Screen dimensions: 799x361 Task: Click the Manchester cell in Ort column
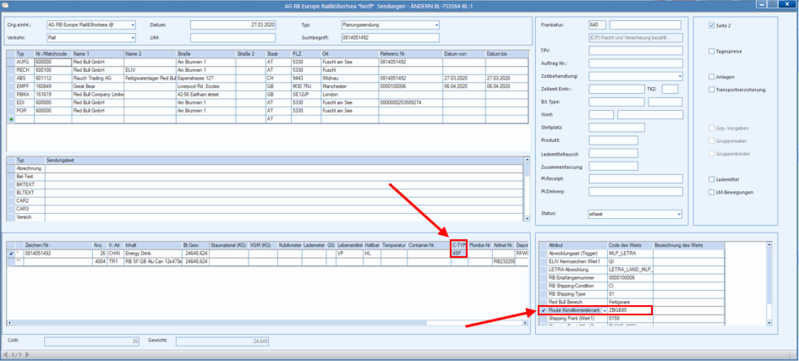(349, 86)
